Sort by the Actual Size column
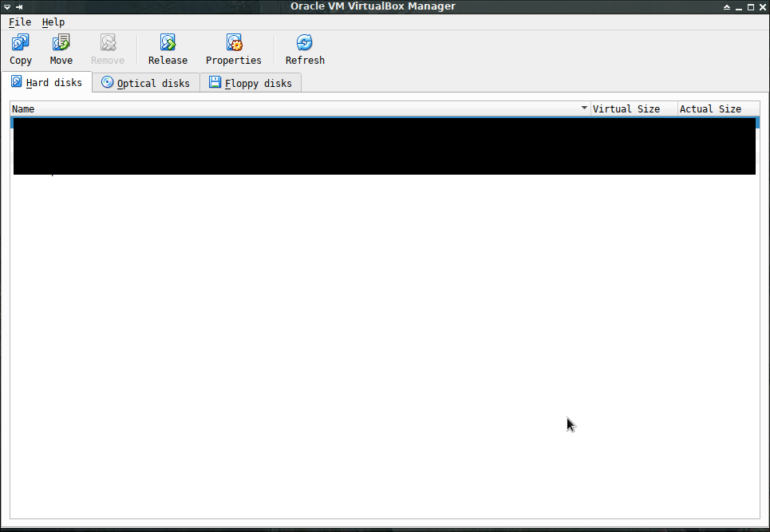 click(x=718, y=109)
